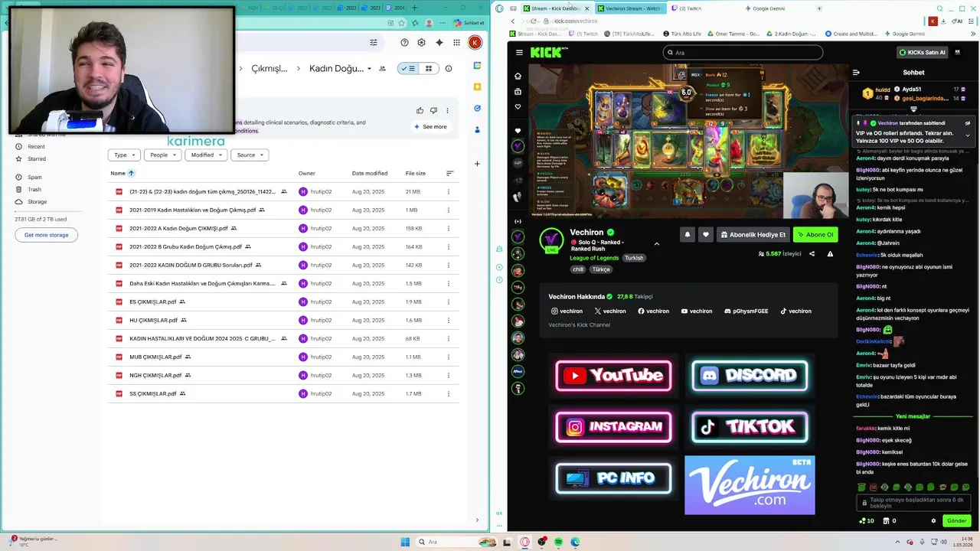
Task: Open Google Keep in Drive side panel
Action: (x=477, y=87)
